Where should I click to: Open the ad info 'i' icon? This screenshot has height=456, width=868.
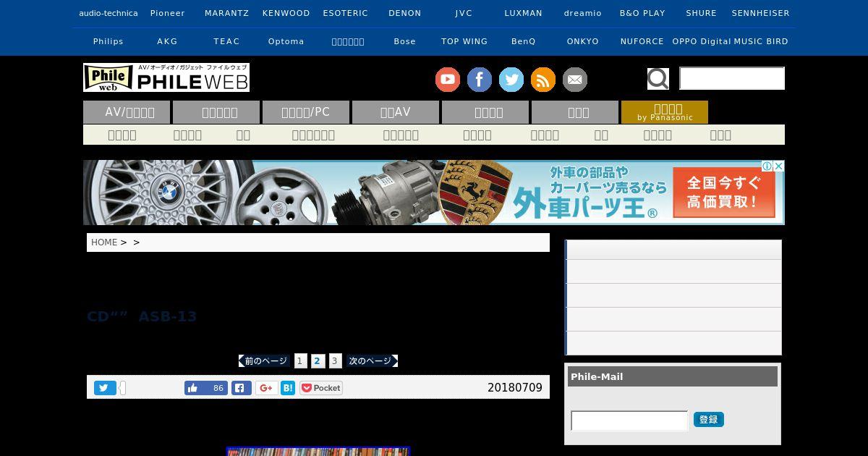768,166
